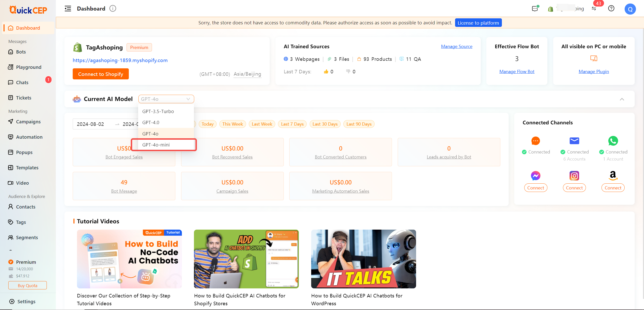Screen dimensions: 644x310
Task: Select GPT-4o from the model list
Action: point(166,134)
